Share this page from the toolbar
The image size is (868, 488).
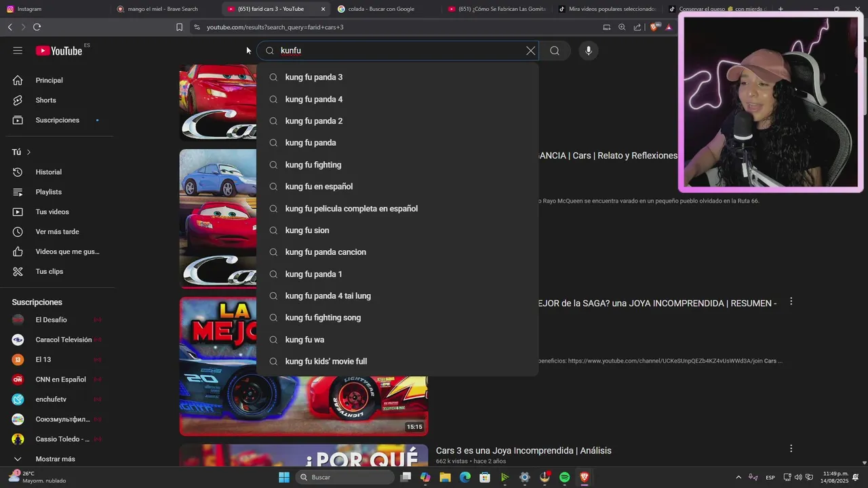click(x=637, y=27)
